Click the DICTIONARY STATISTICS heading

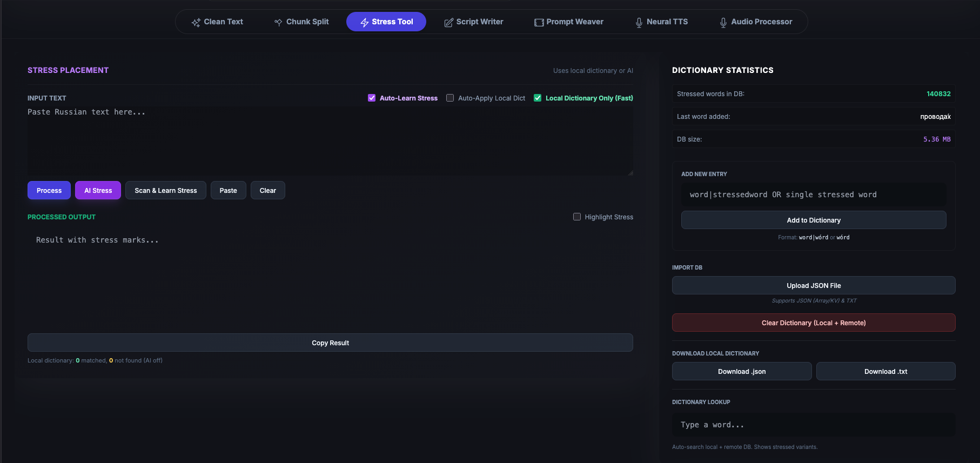723,70
